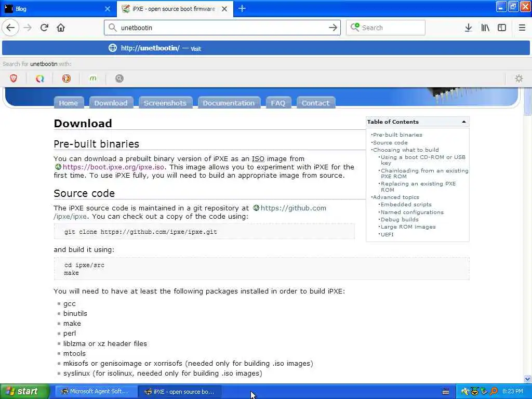Image resolution: width=532 pixels, height=399 pixels.
Task: Jump to Debug builds in contents
Action: pyautogui.click(x=400, y=220)
